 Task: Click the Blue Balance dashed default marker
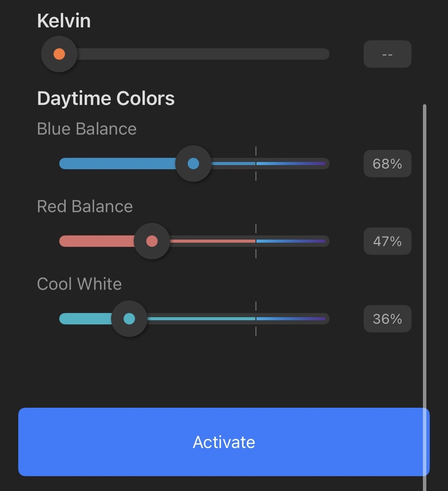[256, 164]
